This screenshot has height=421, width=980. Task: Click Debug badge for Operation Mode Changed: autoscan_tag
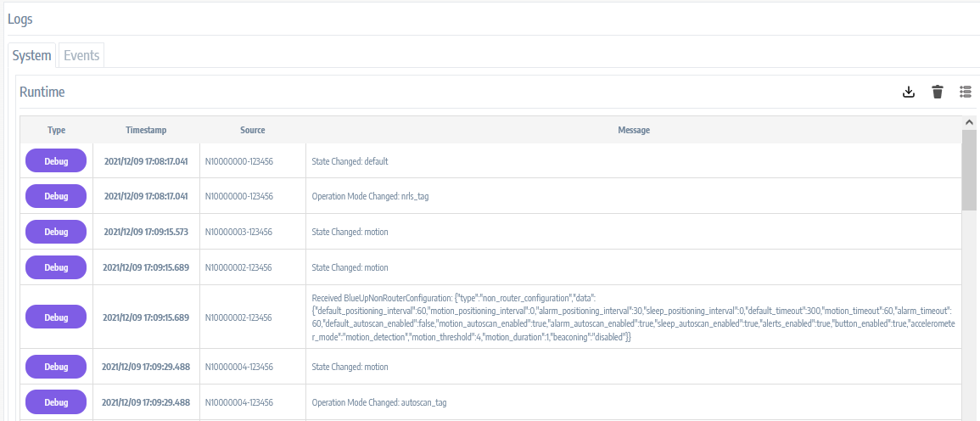(x=56, y=402)
